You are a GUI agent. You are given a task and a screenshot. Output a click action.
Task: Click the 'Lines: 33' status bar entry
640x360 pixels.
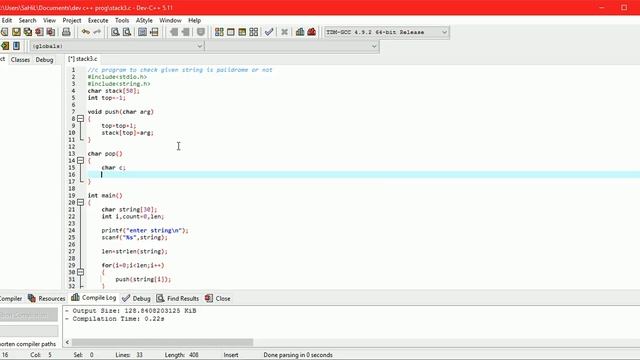coord(129,355)
